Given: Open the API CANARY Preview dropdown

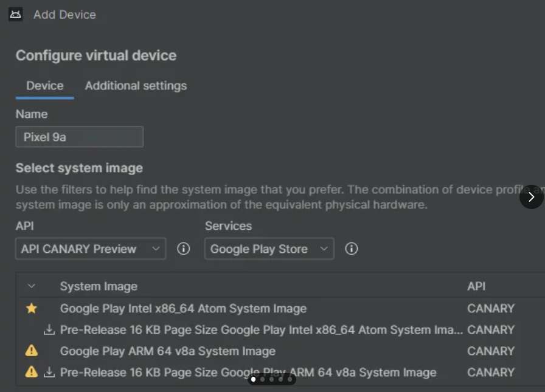Looking at the screenshot, I should (91, 249).
